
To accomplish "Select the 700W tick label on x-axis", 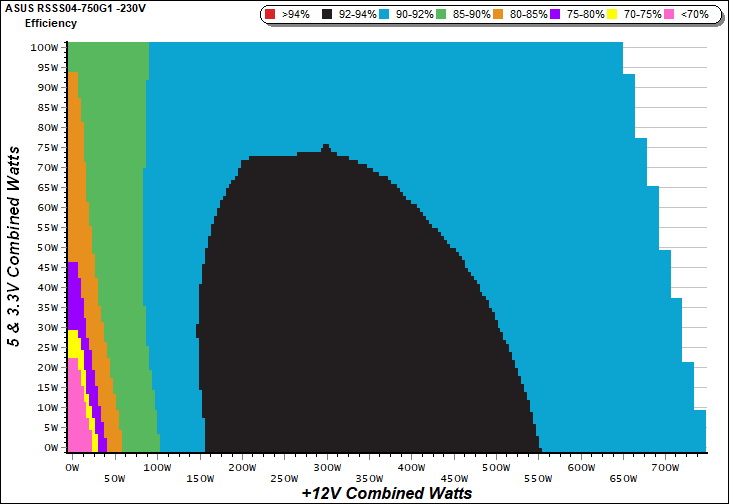I will point(665,467).
